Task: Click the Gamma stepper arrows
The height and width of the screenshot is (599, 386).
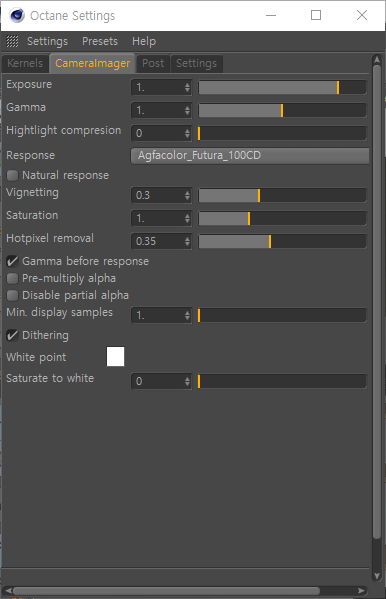Action: pyautogui.click(x=187, y=110)
